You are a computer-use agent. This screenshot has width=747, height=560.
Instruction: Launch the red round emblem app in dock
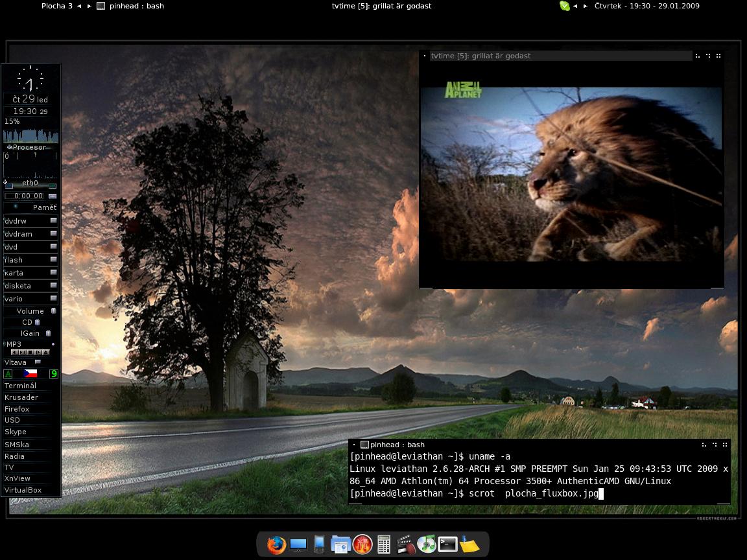(x=362, y=544)
